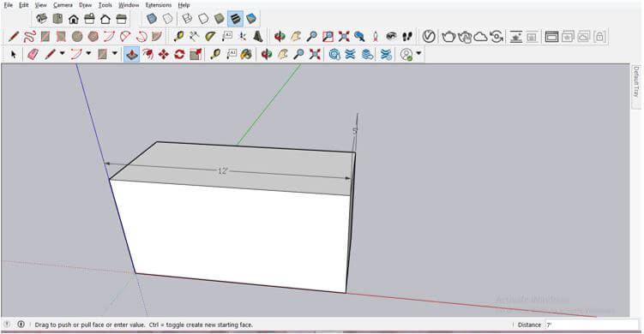Screen dimensions: 644x334
Task: Expand the Shapes tool dropdown arrow
Action: pyautogui.click(x=115, y=53)
